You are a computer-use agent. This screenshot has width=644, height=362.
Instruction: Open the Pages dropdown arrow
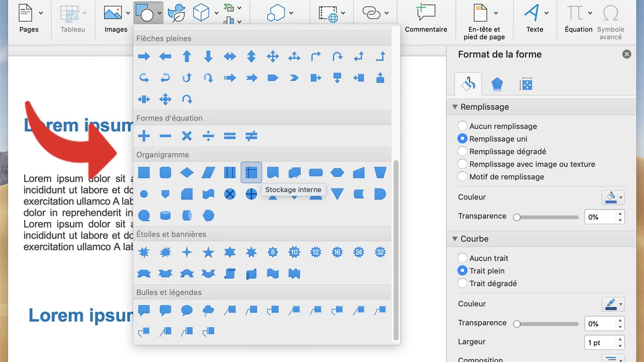[41, 12]
